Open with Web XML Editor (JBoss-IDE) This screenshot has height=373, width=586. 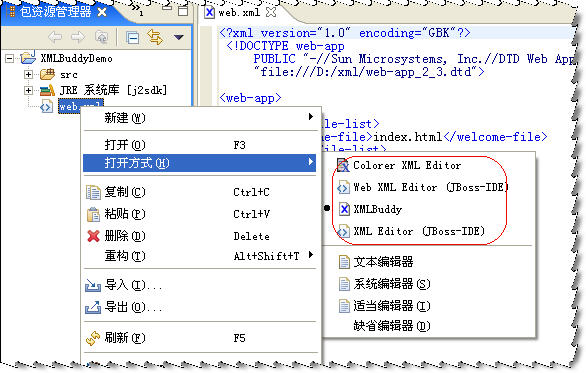point(429,187)
